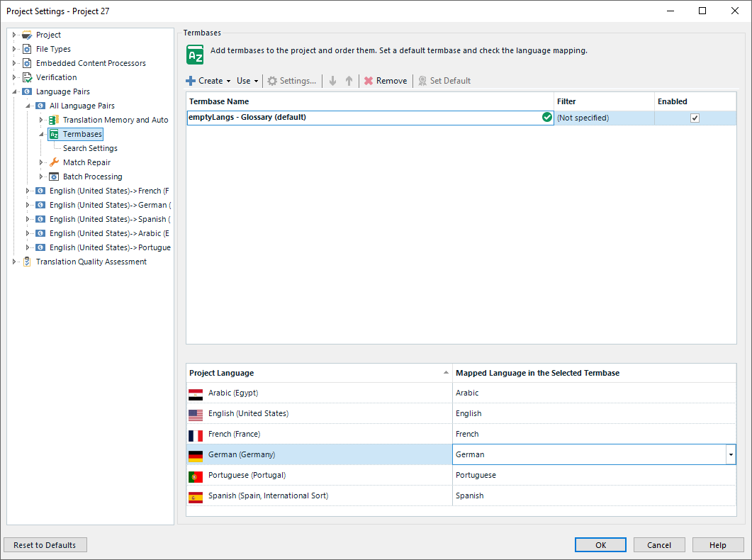Click the Filter column header
The width and height of the screenshot is (752, 560).
(604, 101)
